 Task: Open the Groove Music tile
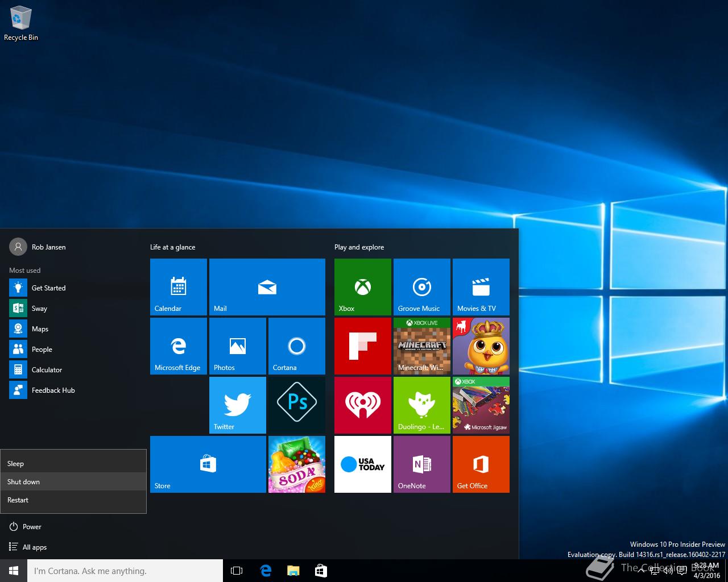click(422, 287)
